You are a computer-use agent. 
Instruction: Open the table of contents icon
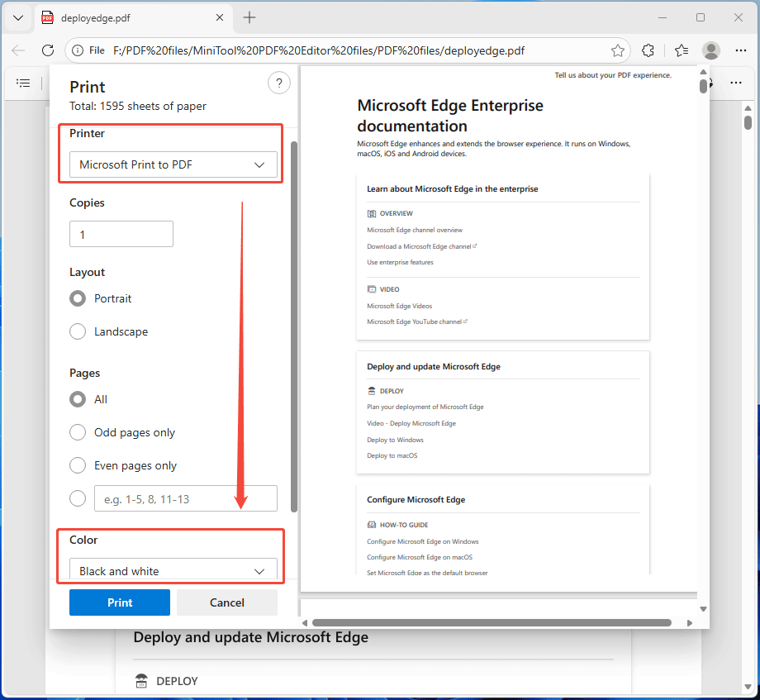(x=23, y=83)
